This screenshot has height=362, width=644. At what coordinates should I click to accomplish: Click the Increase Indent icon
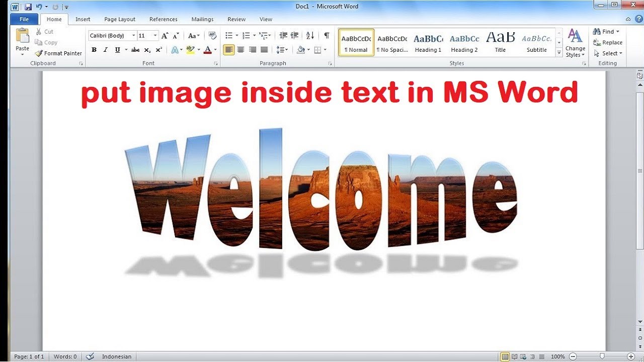point(294,36)
